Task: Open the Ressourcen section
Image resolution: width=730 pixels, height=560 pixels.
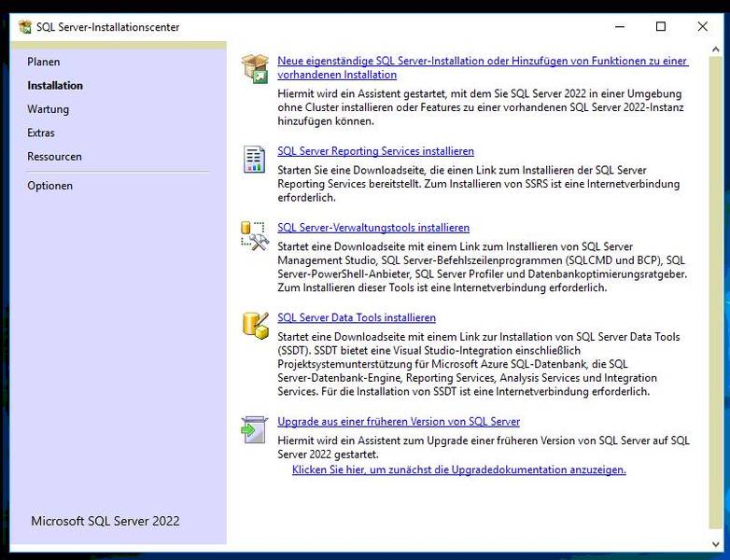Action: pyautogui.click(x=54, y=157)
